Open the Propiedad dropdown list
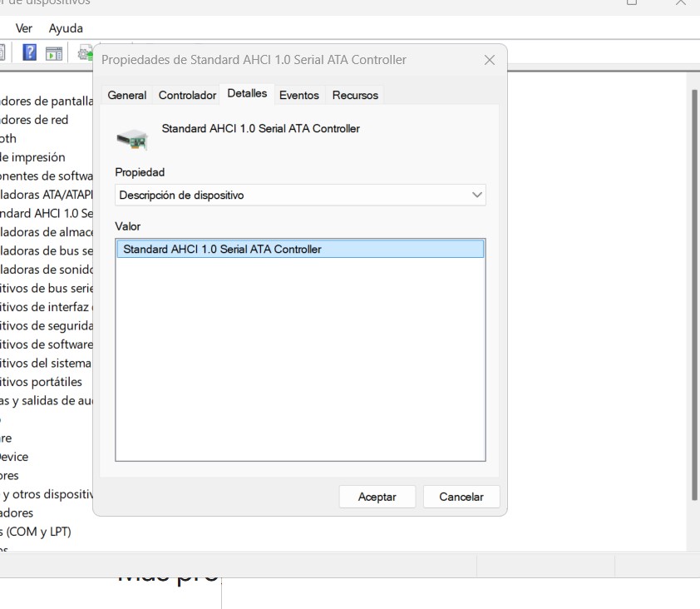Viewport: 700px width, 609px height. coord(300,196)
